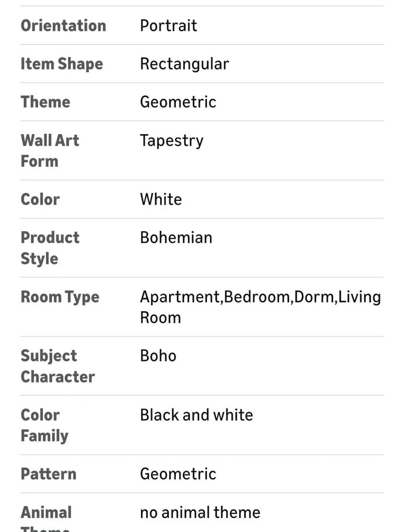The height and width of the screenshot is (532, 399).
Task: Select the Subject Character label
Action: 58,366
